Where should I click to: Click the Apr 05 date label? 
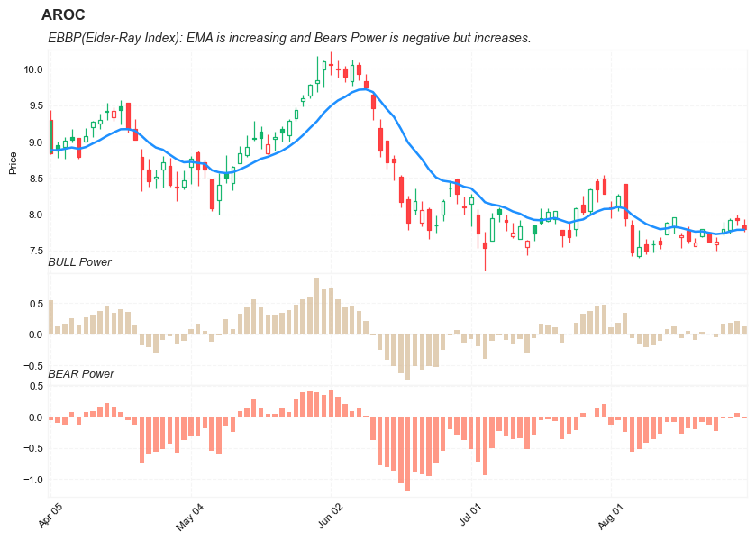pyautogui.click(x=50, y=516)
